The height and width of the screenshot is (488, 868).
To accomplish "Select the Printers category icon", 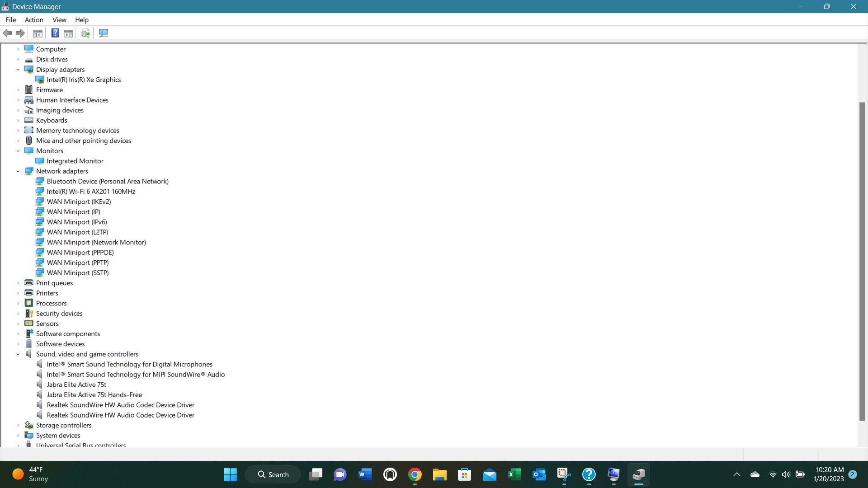I will click(29, 293).
